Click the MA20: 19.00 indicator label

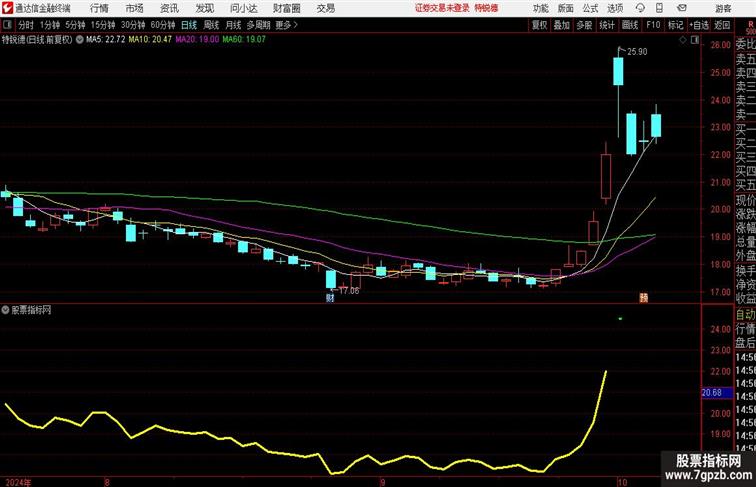click(197, 40)
